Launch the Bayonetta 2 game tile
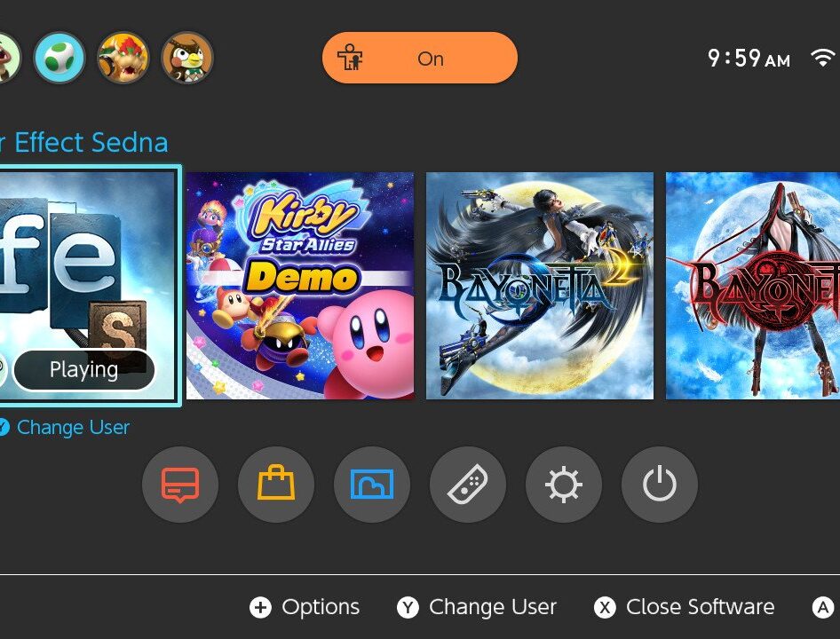This screenshot has width=840, height=639. tap(540, 286)
